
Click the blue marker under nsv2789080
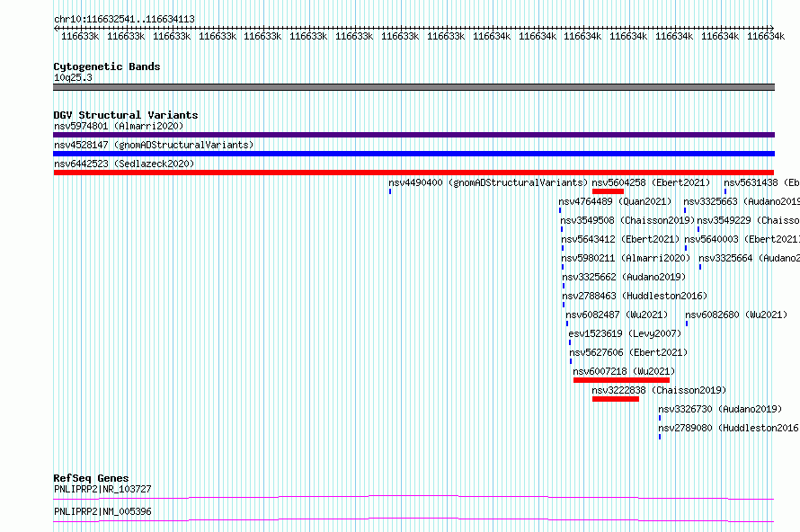[x=660, y=437]
